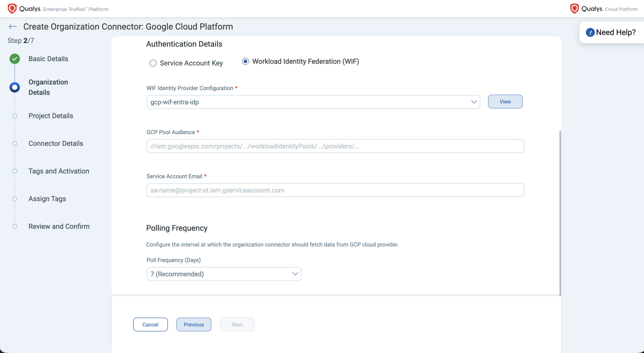This screenshot has height=353, width=644.
Task: Click the Project Details step circle
Action: pyautogui.click(x=15, y=116)
